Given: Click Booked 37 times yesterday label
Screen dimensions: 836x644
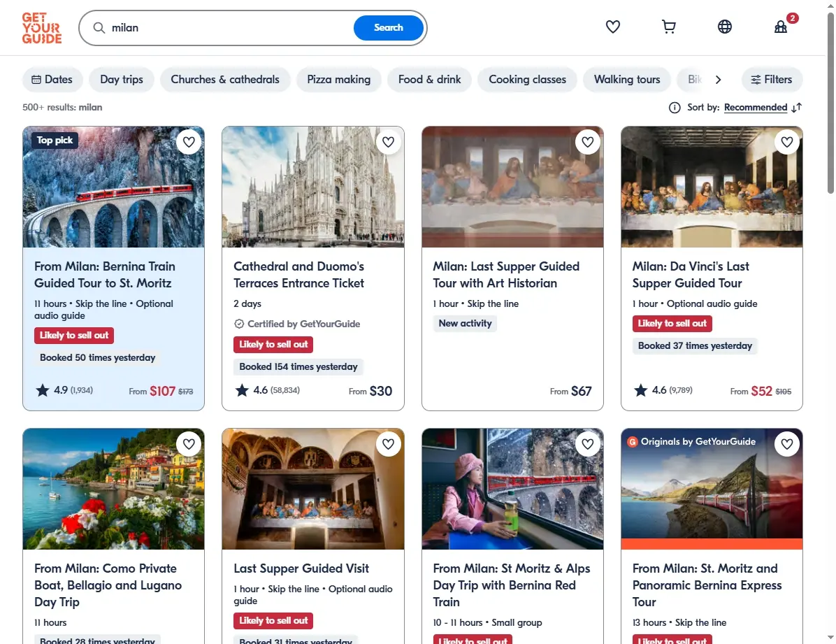Looking at the screenshot, I should pos(695,346).
